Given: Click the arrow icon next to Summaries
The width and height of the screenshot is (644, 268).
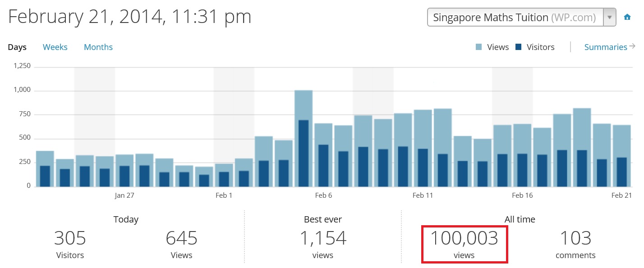Looking at the screenshot, I should coord(632,46).
